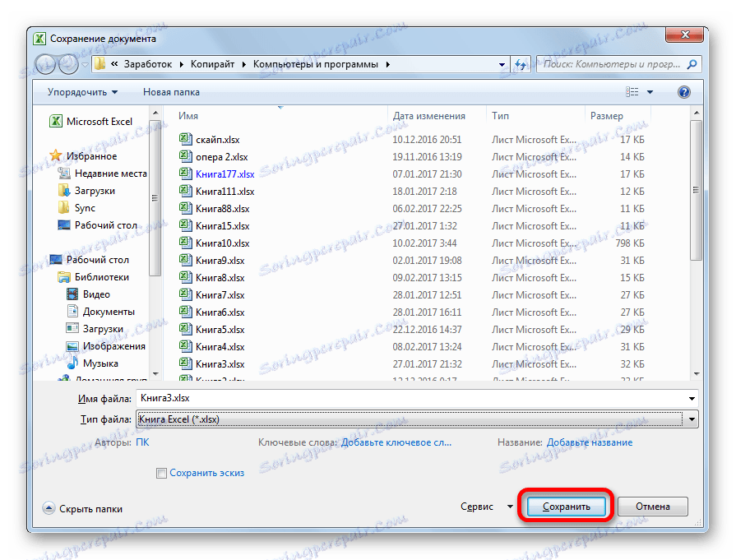Click the file icon of Книга15.xlsx
Image resolution: width=736 pixels, height=560 pixels.
pyautogui.click(x=185, y=225)
